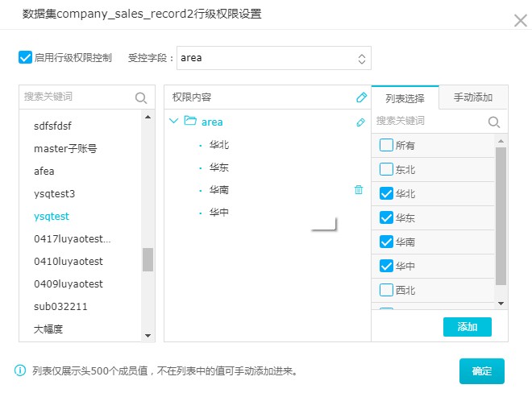Image resolution: width=532 pixels, height=393 pixels.
Task: Open the 受控字段 area dropdown
Action: [274, 58]
